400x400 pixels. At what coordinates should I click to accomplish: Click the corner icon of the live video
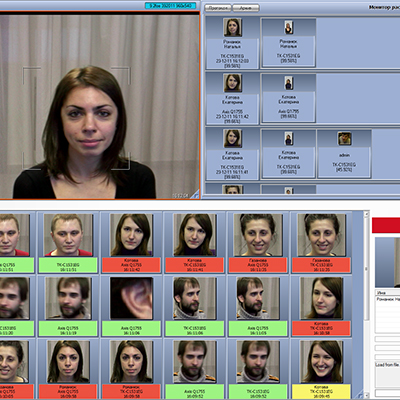coord(196,195)
